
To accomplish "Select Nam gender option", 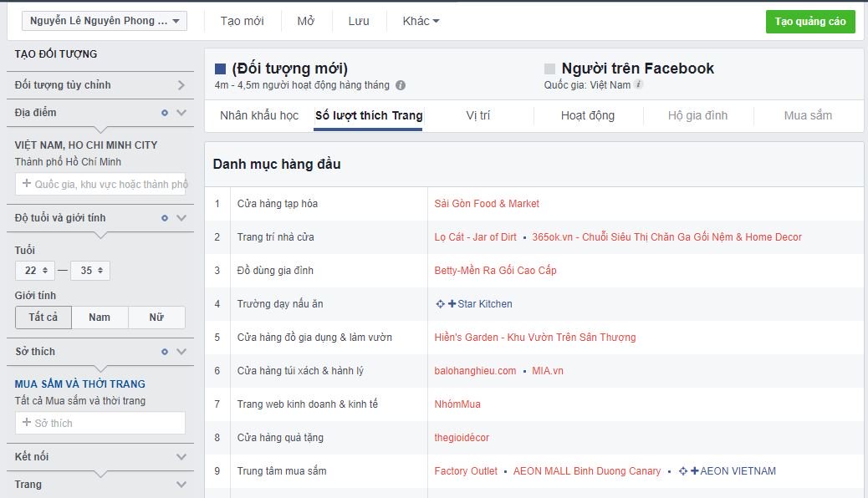I will 100,318.
